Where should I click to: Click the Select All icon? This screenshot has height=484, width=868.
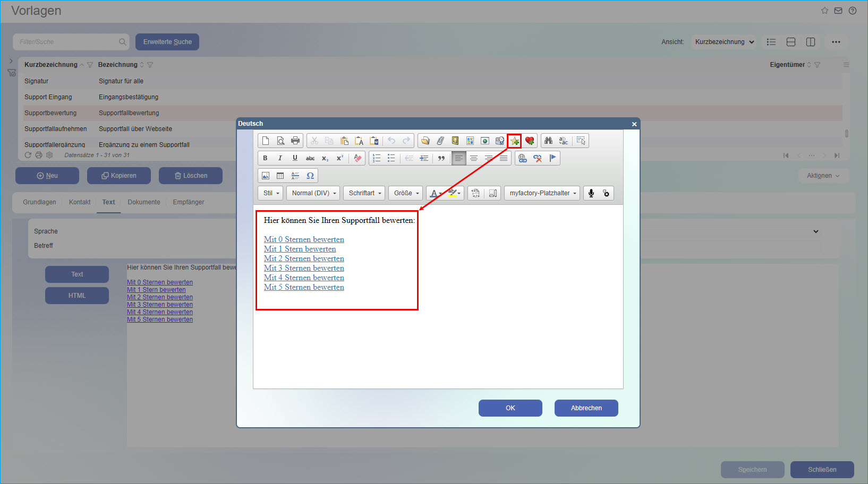tap(581, 141)
